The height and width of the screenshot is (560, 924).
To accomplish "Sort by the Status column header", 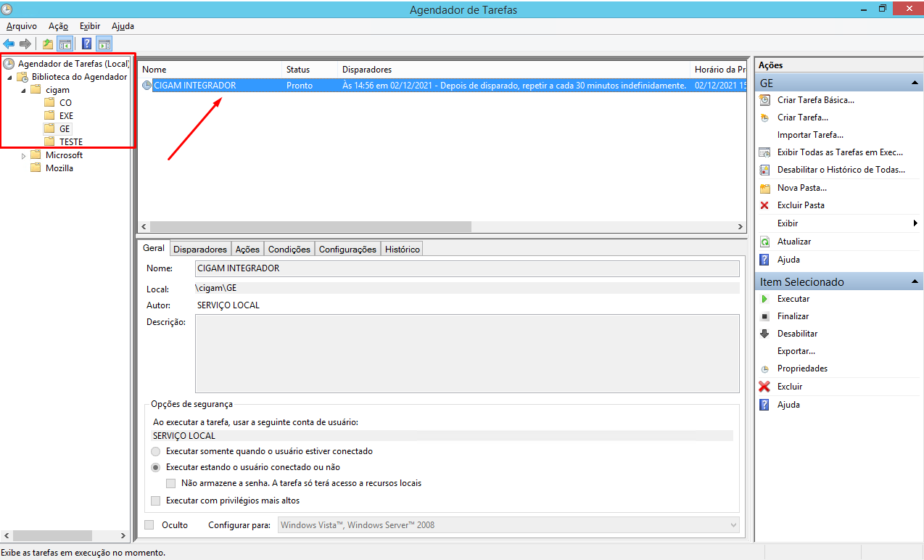I will [x=310, y=70].
